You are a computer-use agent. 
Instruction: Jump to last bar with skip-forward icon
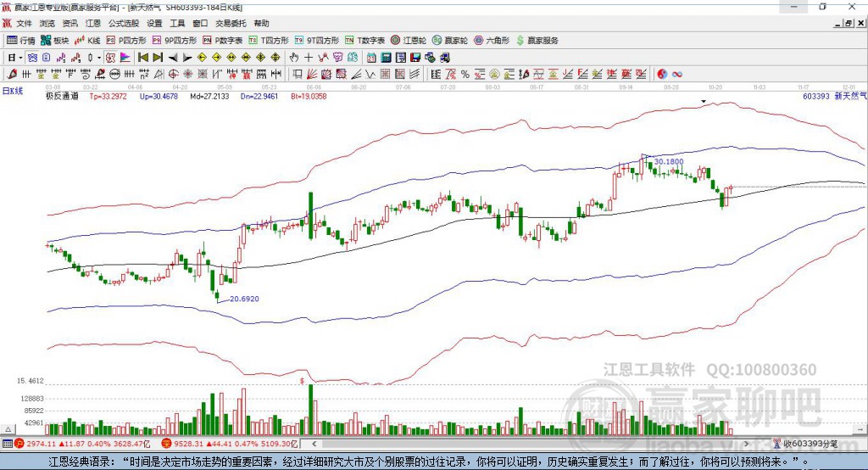point(158,58)
